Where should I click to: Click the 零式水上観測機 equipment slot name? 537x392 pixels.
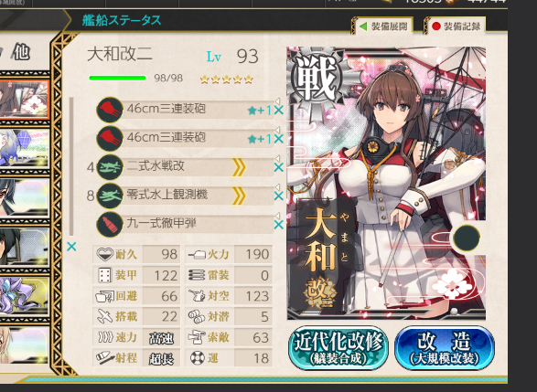point(167,195)
